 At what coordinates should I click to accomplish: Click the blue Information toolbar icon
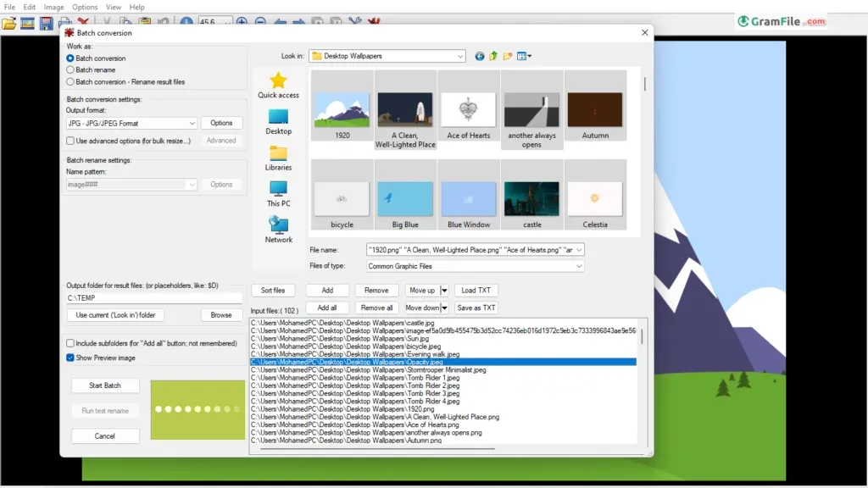click(186, 22)
